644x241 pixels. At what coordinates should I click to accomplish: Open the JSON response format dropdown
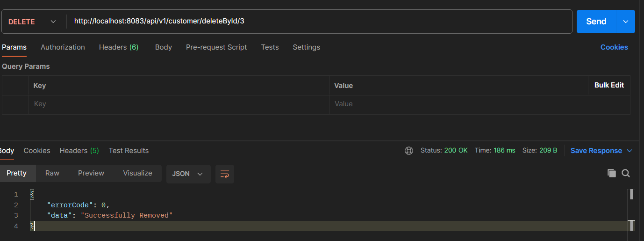188,174
